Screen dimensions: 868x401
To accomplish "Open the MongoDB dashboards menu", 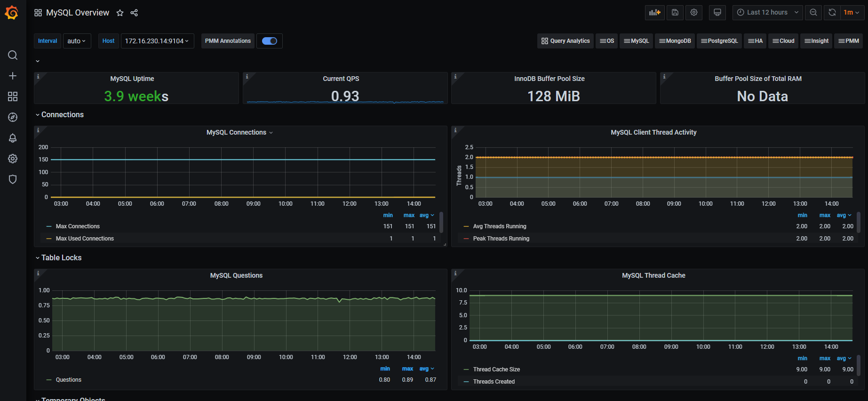I will pos(675,41).
